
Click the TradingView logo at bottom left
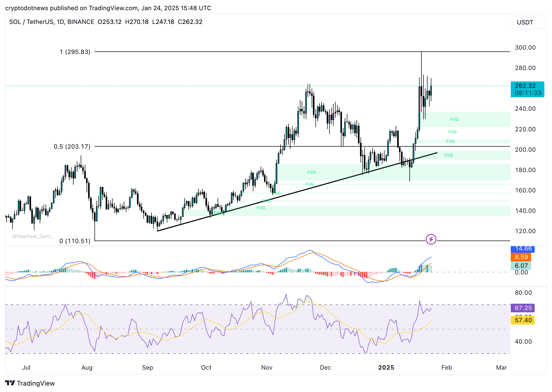(30, 383)
